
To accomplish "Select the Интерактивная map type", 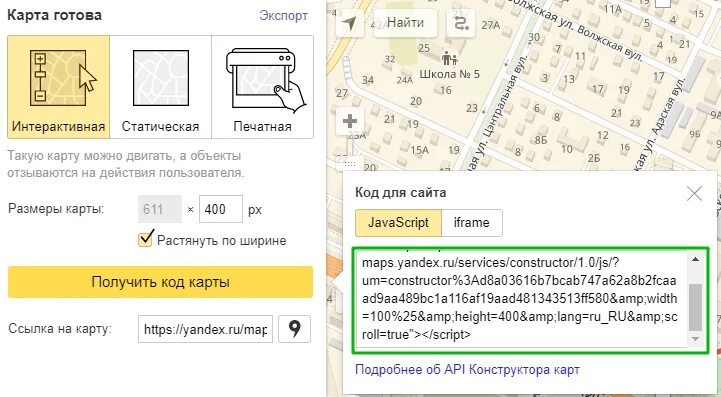I will tap(58, 87).
